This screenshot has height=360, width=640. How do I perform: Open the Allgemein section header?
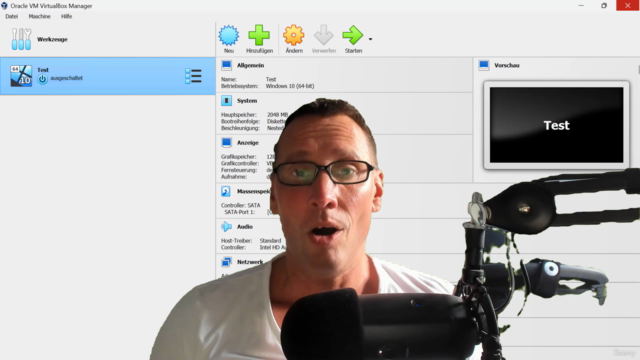(x=251, y=65)
